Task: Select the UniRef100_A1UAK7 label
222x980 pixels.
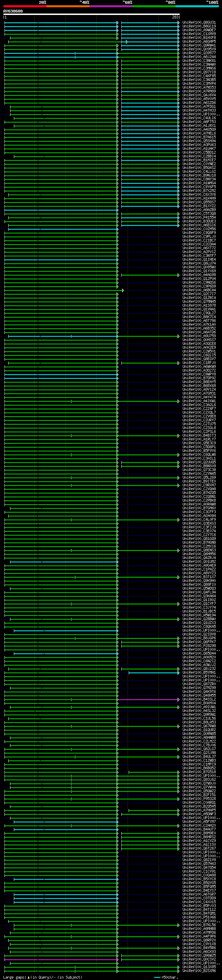Action: 199,149
